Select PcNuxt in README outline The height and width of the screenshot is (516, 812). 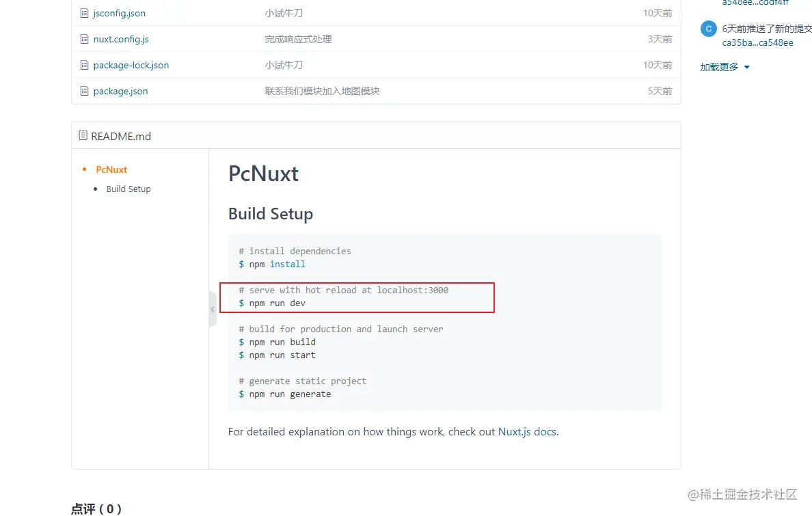(x=111, y=169)
